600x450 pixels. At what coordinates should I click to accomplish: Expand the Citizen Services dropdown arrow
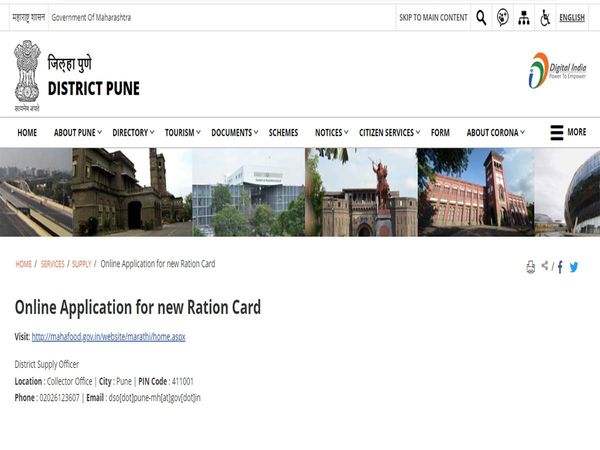418,132
